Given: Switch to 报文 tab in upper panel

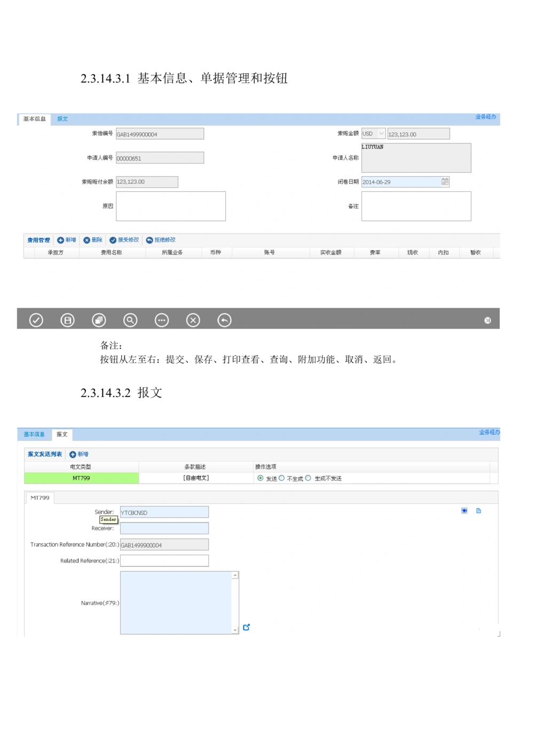Looking at the screenshot, I should pyautogui.click(x=62, y=119).
